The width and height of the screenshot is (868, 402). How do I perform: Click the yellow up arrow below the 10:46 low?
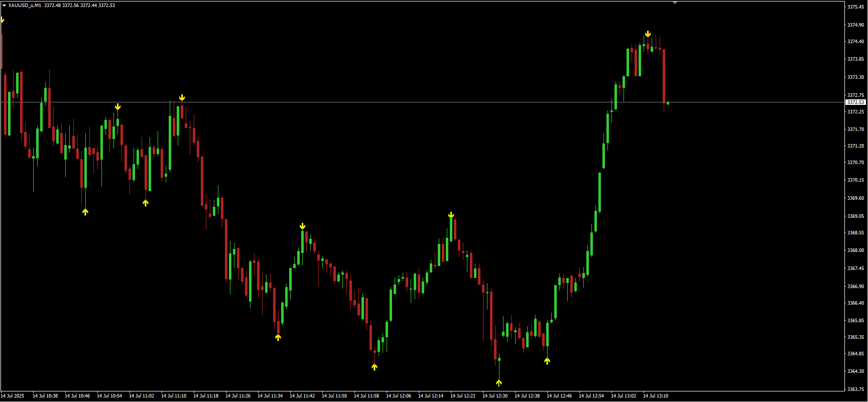coord(85,212)
